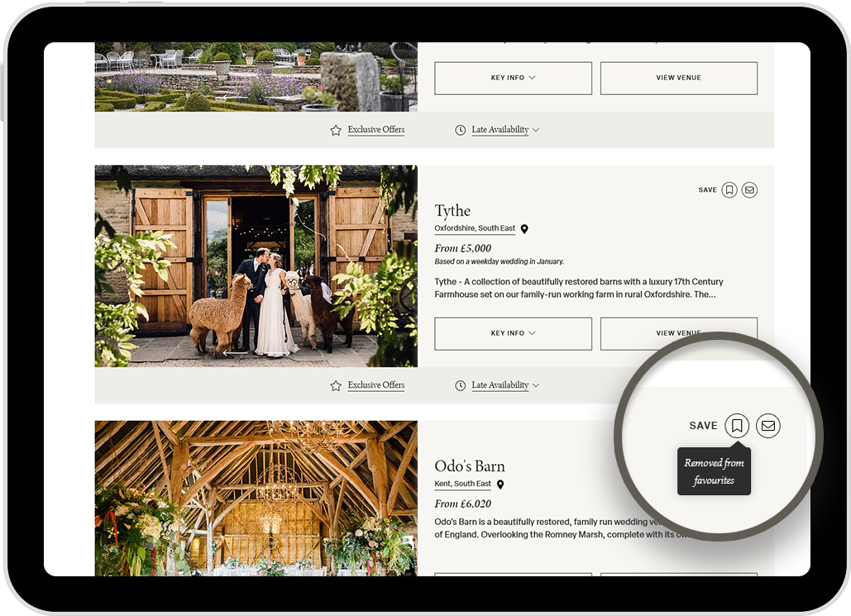Go to previous photo with the Tythe image arrow
Image resolution: width=851 pixels, height=616 pixels.
pyautogui.click(x=235, y=353)
